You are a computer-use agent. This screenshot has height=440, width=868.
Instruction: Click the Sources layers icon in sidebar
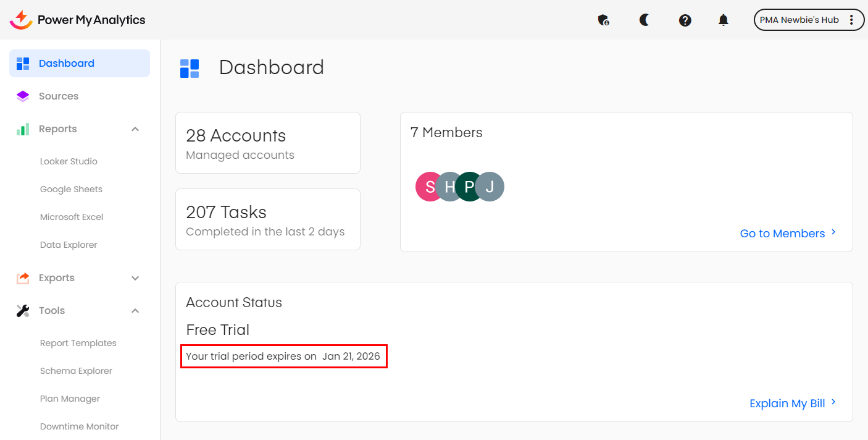point(23,96)
